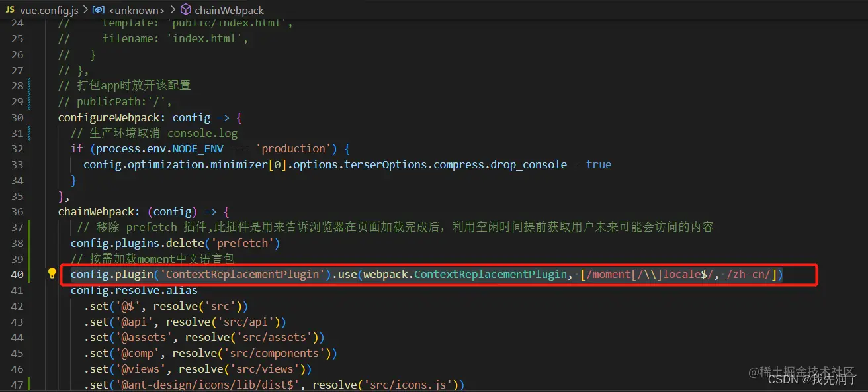Image resolution: width=868 pixels, height=392 pixels.
Task: Click the comment '按需加载moment中文语言包'
Action: tap(153, 259)
